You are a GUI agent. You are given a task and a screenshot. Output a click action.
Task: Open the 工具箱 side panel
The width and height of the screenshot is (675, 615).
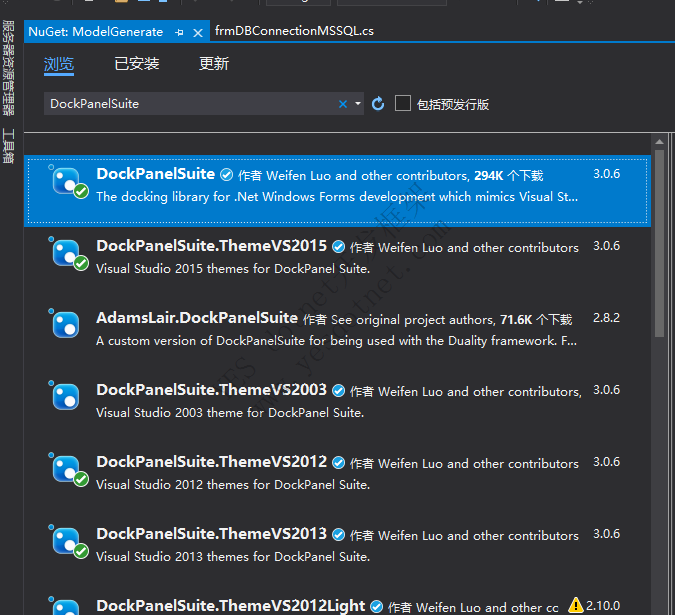click(8, 146)
